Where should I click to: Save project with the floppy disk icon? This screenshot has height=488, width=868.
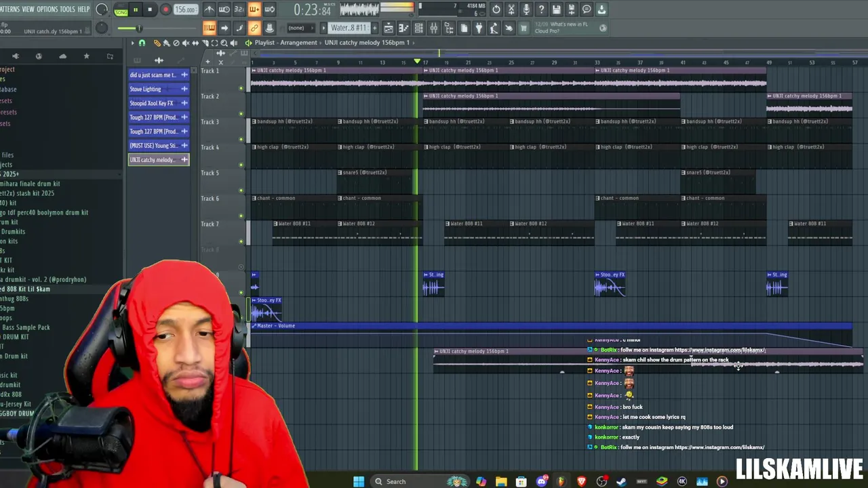tap(556, 9)
